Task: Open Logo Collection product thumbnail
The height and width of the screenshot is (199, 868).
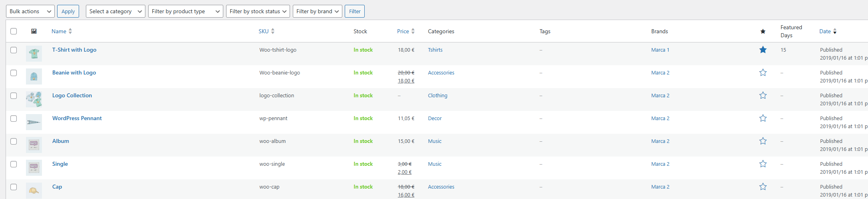Action: click(x=34, y=99)
